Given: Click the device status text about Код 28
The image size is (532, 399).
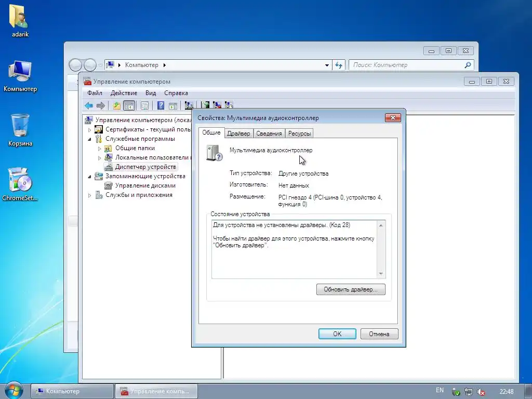Looking at the screenshot, I should (281, 225).
